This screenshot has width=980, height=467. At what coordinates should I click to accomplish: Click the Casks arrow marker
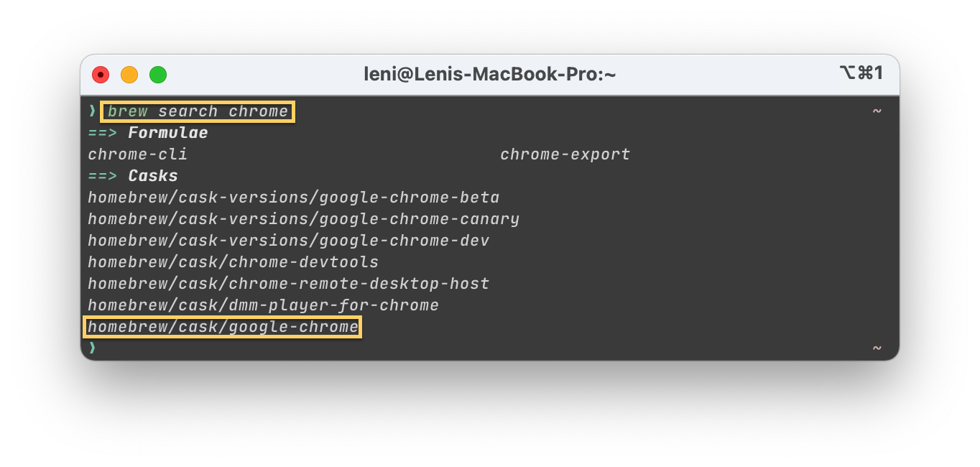(103, 176)
